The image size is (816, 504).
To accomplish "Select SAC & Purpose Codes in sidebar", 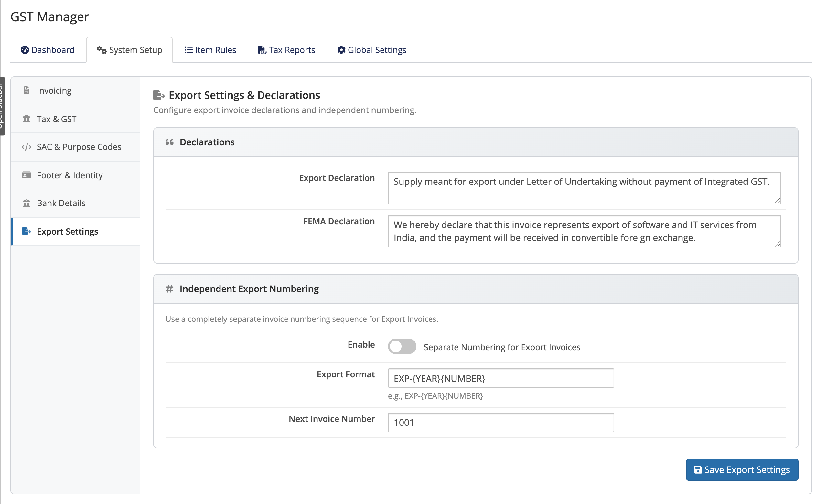I will 75,147.
